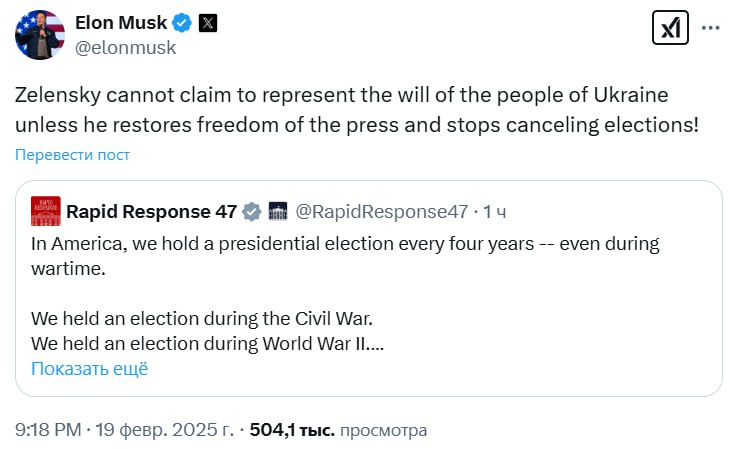Screen dimensions: 742x449
Task: Open the three-dot more options menu
Action: 711,29
